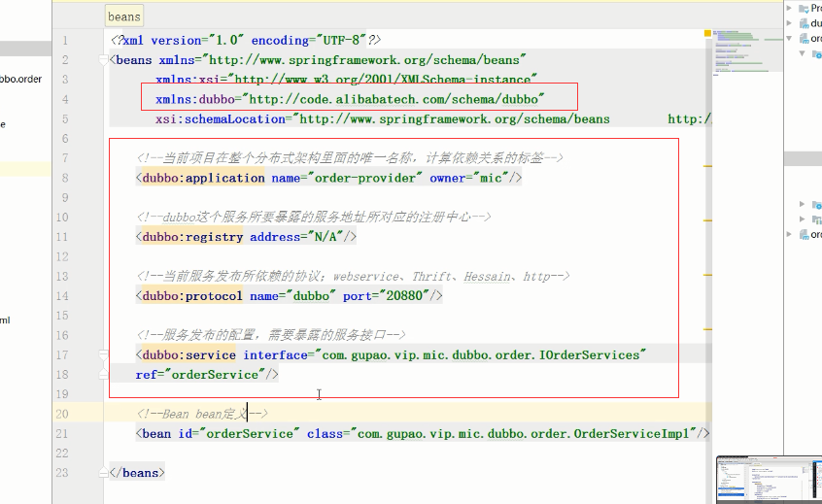822x504 pixels.
Task: Collapse the beans element fold marker on line 2
Action: [103, 60]
